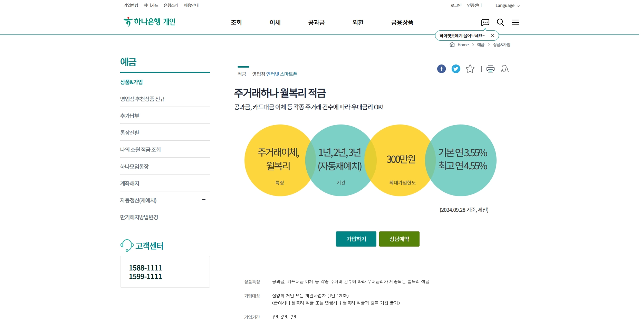Click the Hana Bank logo

click(149, 22)
